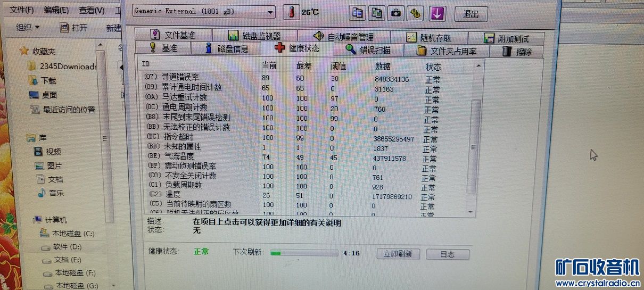Click the 数据 column header
644x290 pixels.
tap(382, 67)
